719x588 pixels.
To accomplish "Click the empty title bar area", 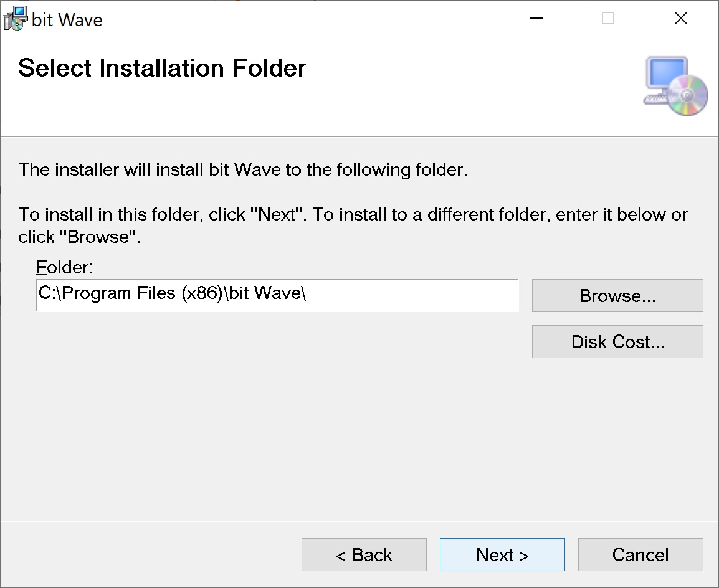I will coord(312,19).
